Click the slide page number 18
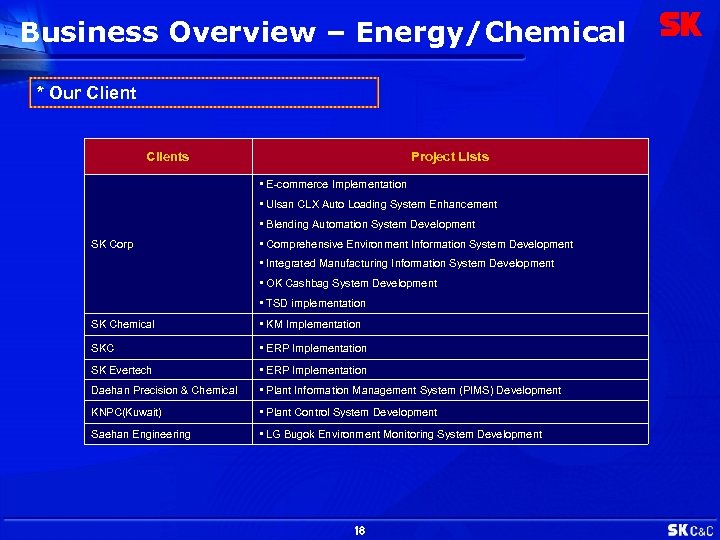Viewport: 720px width, 540px height. point(360,531)
